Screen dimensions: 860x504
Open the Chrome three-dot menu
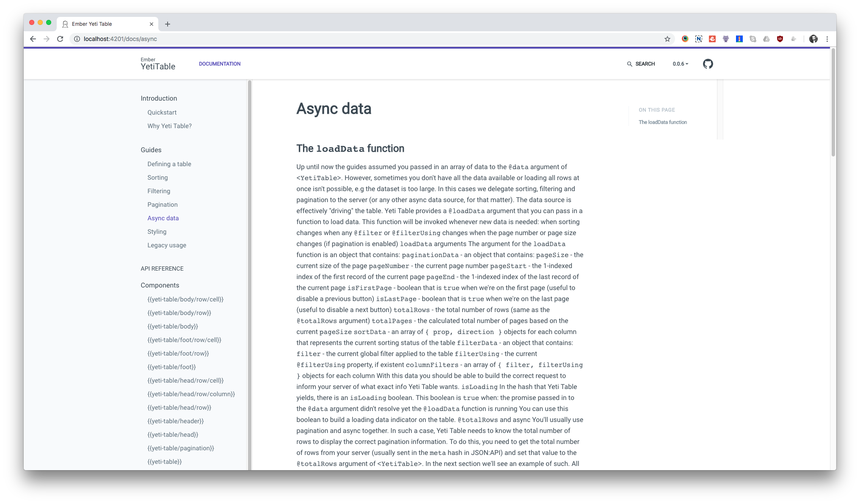tap(827, 39)
